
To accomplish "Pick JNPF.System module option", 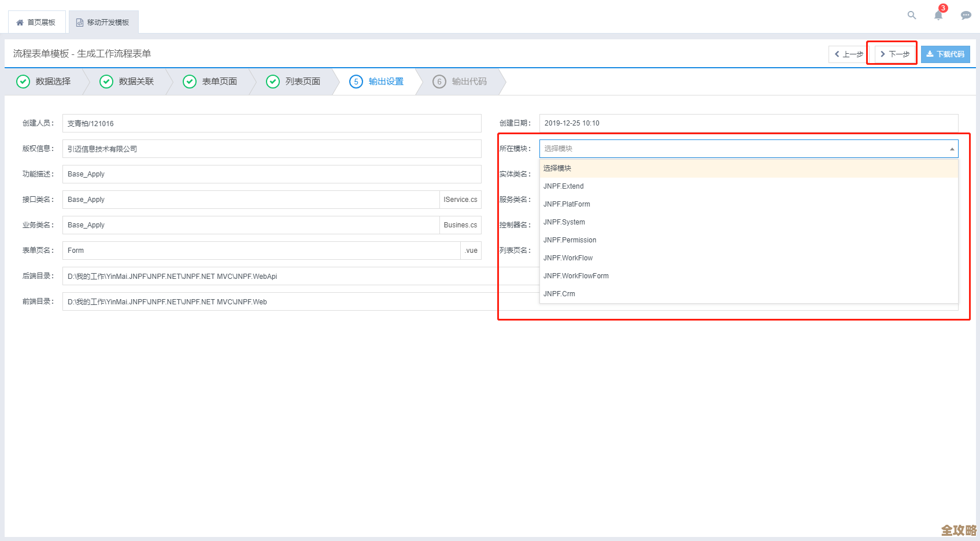I will click(x=564, y=222).
